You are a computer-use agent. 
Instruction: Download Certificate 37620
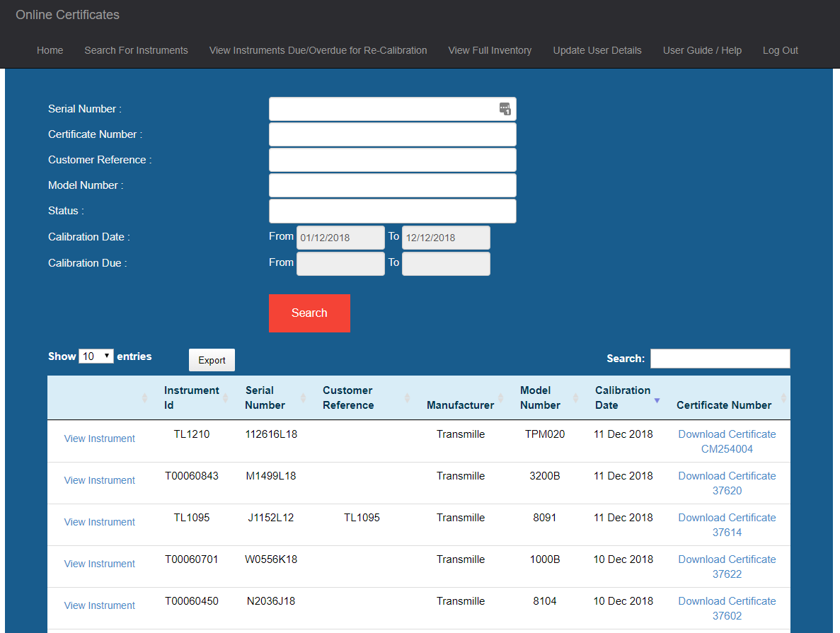pos(727,484)
